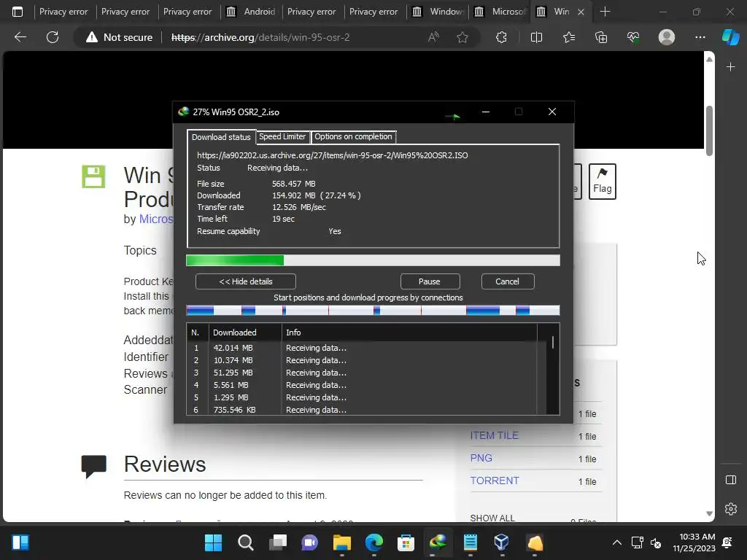The width and height of the screenshot is (747, 560).
Task: Pause the Win95 download
Action: 430,281
